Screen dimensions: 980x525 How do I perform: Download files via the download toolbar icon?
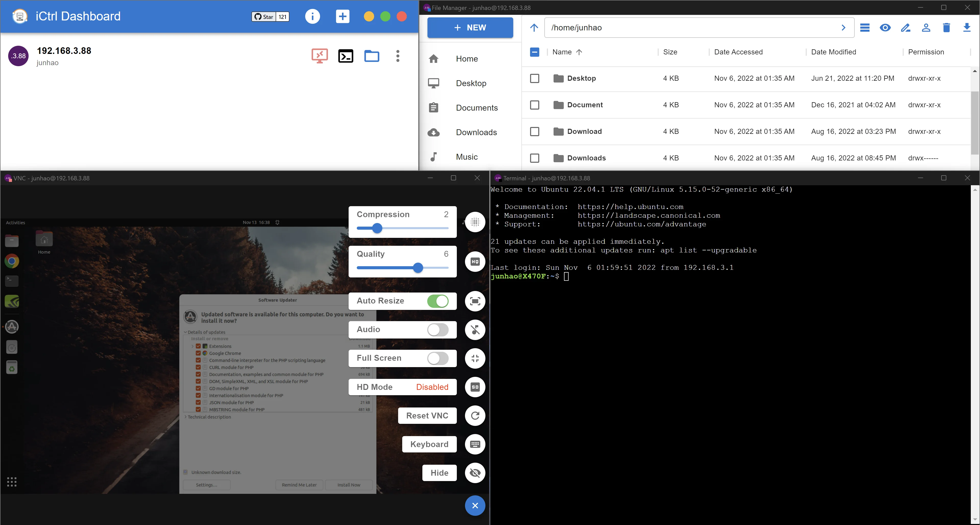(967, 27)
